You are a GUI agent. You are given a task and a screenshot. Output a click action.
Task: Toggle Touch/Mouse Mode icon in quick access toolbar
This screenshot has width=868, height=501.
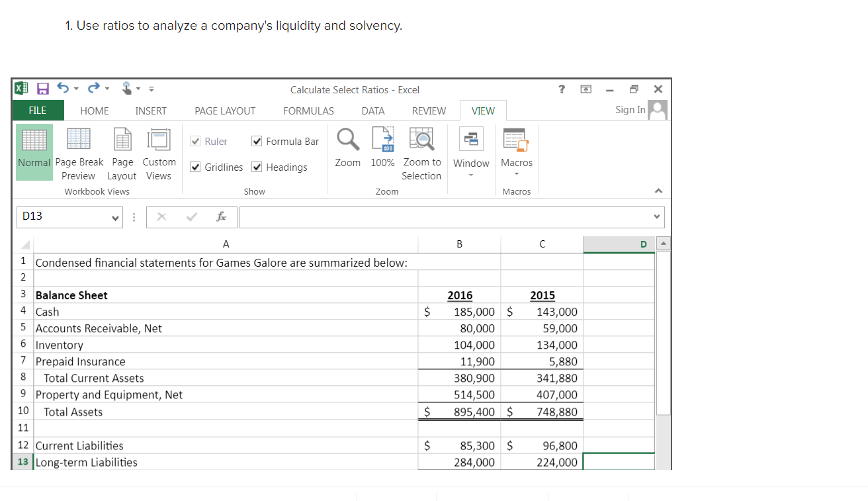coord(126,89)
